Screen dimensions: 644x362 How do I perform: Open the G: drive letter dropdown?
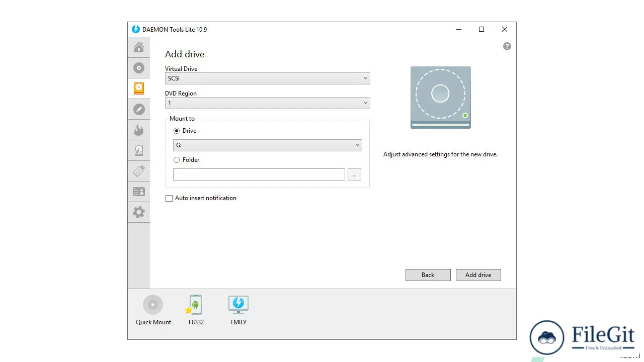click(x=268, y=145)
